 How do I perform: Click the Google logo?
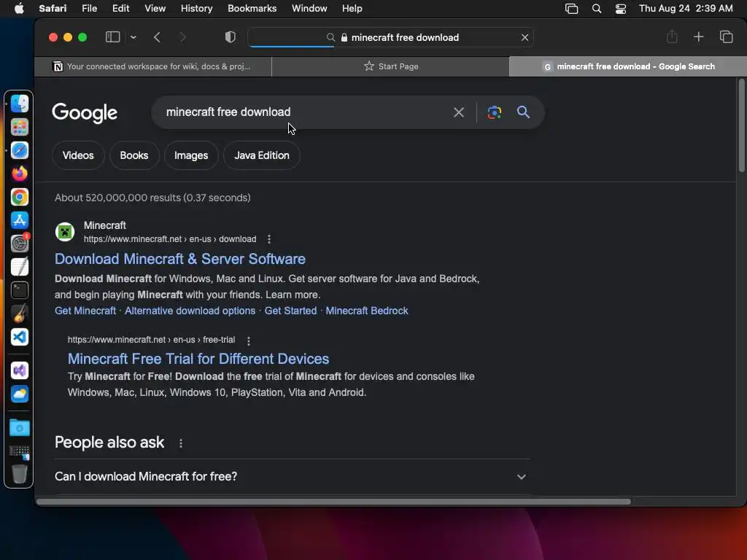[85, 113]
